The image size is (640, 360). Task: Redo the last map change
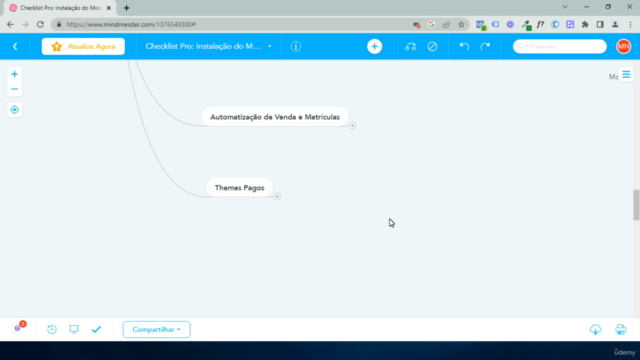point(485,47)
